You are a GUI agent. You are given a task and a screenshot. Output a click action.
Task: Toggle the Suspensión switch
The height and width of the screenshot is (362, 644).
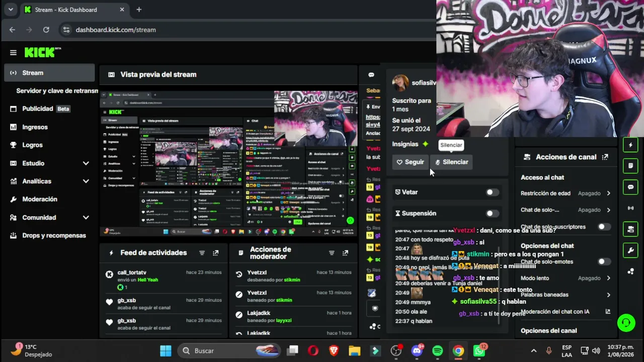click(x=493, y=213)
